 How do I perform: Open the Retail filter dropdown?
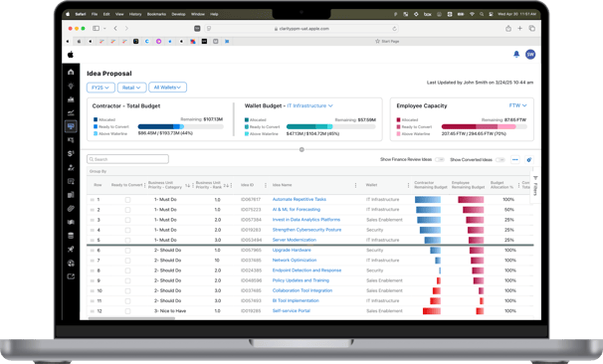(x=131, y=88)
